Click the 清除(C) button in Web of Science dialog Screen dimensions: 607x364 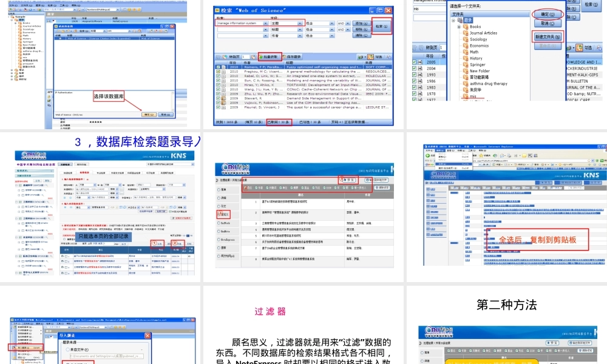361,35
